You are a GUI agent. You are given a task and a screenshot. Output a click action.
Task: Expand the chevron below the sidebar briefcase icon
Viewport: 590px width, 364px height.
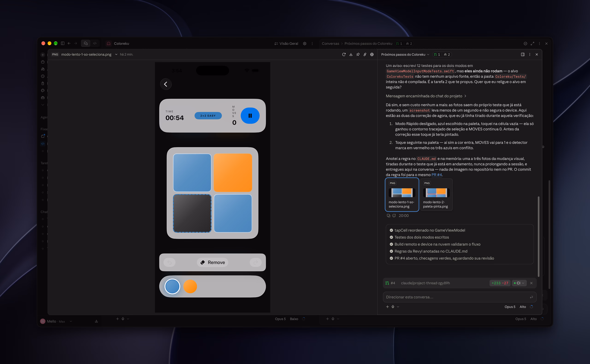(x=43, y=105)
